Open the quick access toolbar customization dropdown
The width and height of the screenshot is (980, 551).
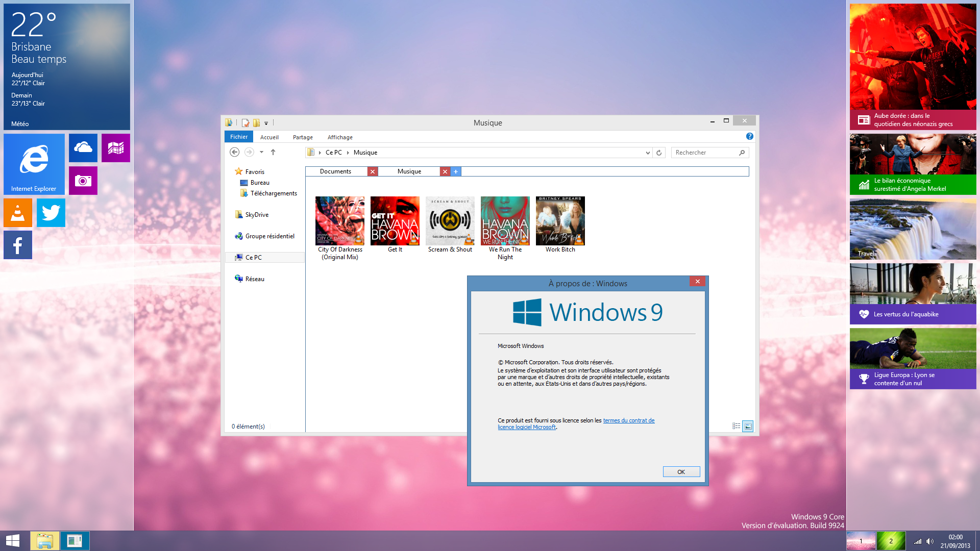tap(267, 123)
